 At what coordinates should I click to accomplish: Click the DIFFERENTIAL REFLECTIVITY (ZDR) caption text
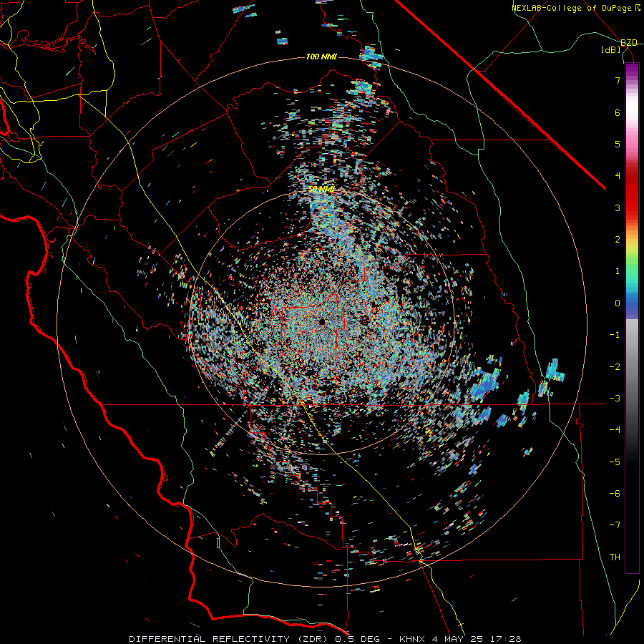pos(228,639)
